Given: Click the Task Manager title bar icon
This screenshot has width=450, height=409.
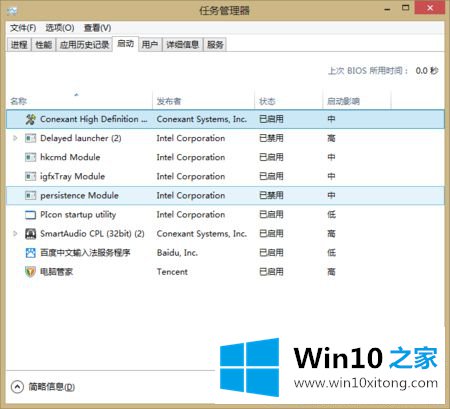Looking at the screenshot, I should coord(12,10).
